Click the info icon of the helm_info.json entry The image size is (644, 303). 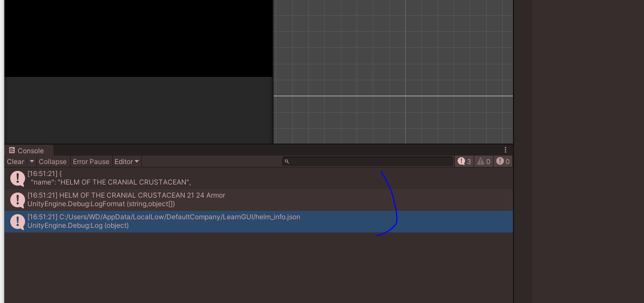click(x=18, y=222)
